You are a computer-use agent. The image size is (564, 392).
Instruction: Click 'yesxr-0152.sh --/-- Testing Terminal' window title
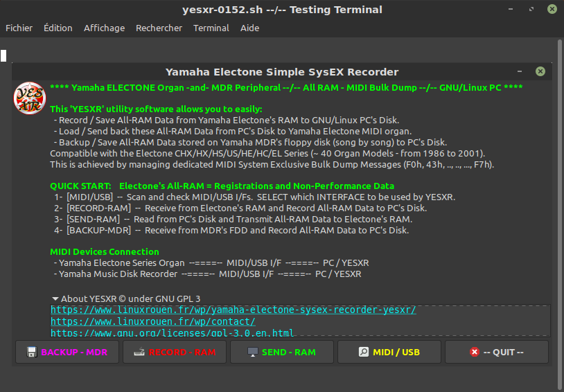click(282, 10)
